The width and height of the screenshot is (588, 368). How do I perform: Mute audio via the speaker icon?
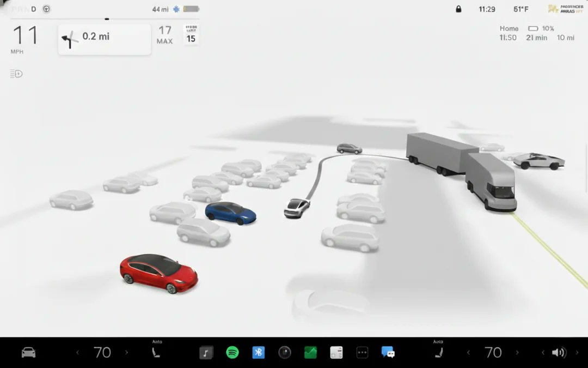click(x=559, y=353)
